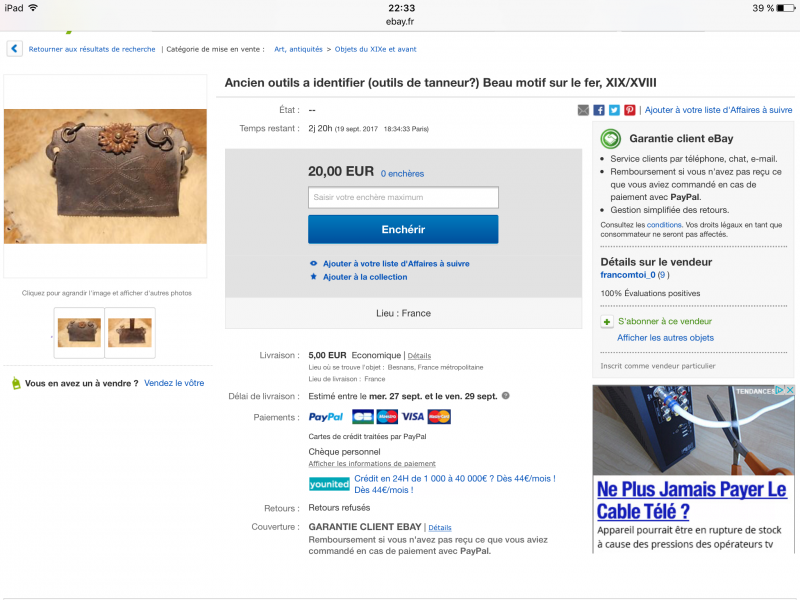This screenshot has height=600, width=800.
Task: Open seller profile francomtoi_0
Action: point(628,274)
